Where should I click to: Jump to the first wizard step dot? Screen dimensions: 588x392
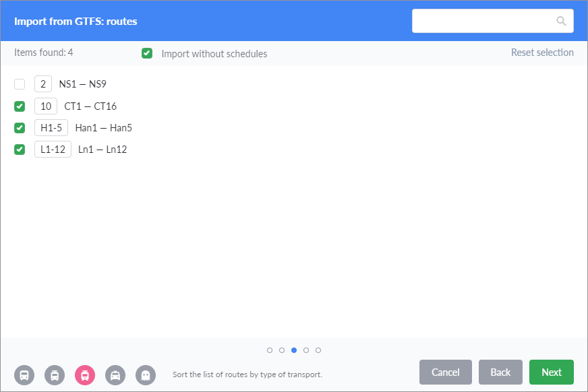click(x=270, y=350)
